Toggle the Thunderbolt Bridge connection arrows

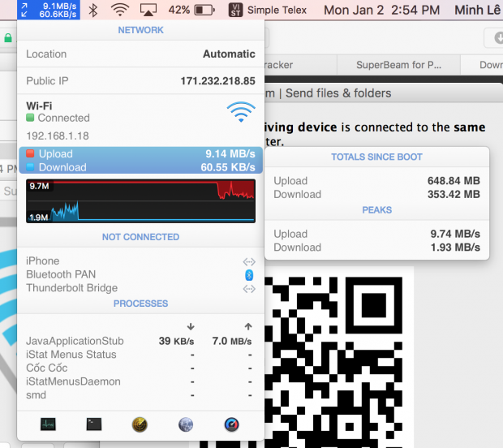249,288
